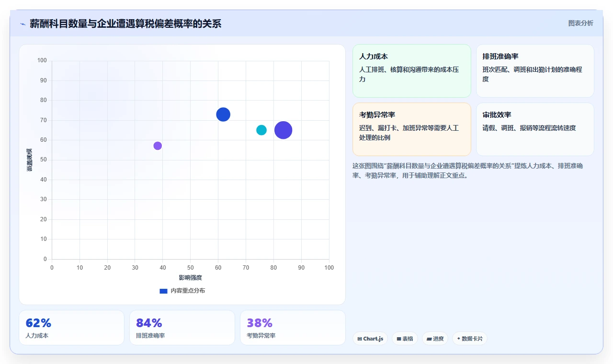Click 请假、调班、报销等流程流转速度 text
The image size is (613, 364).
[x=529, y=128]
